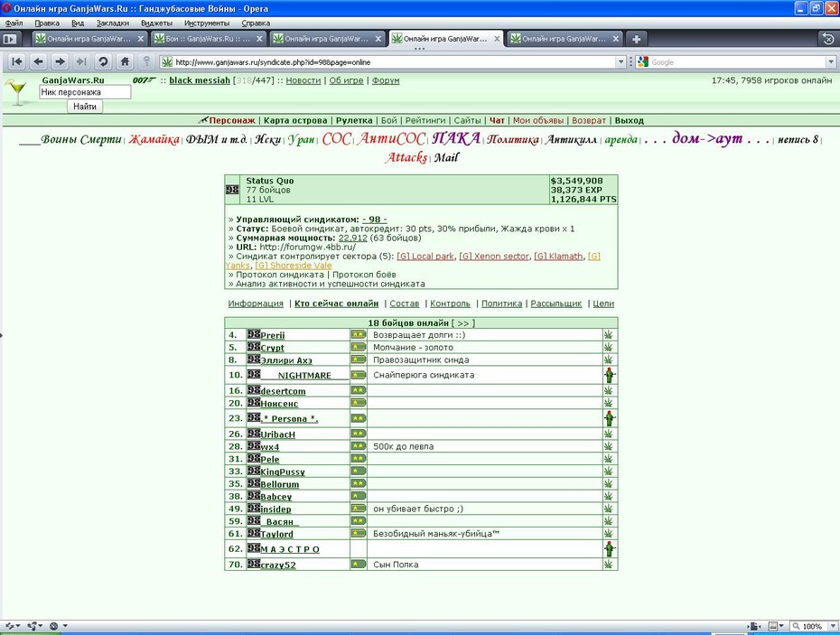840x635 pixels.
Task: Toggle the Opera panel sidebar icon
Action: pos(10,39)
